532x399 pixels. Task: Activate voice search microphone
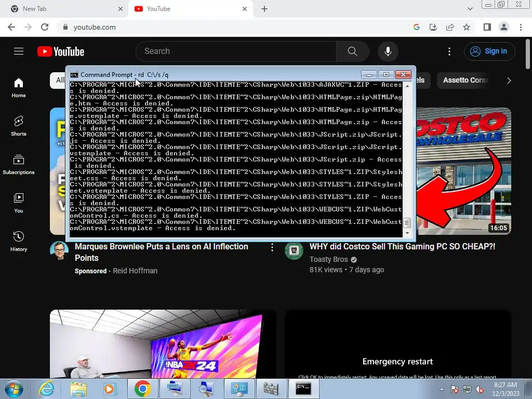(388, 51)
